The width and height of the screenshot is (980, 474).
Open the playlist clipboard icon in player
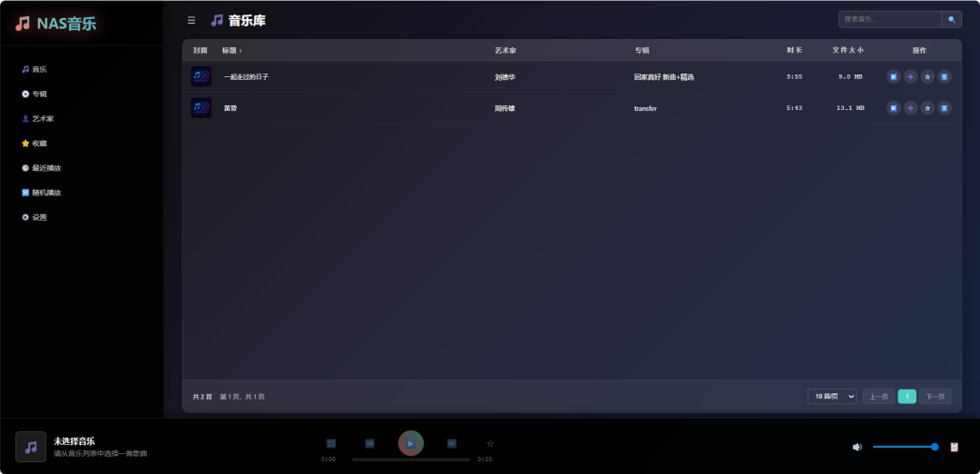[954, 447]
